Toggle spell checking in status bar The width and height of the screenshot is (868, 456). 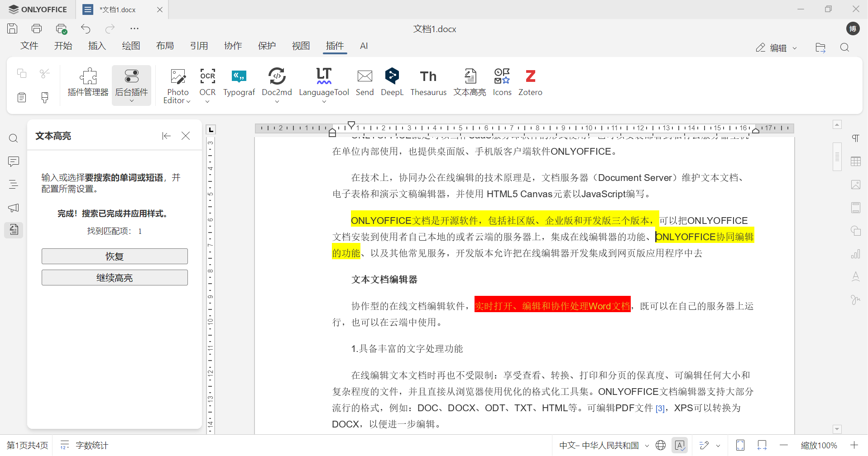[x=680, y=445]
